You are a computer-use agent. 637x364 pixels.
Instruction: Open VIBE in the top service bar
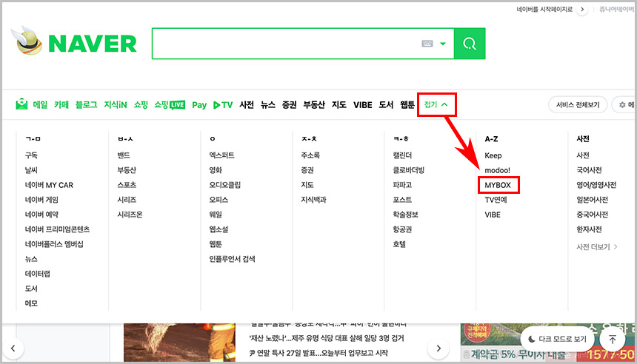362,105
